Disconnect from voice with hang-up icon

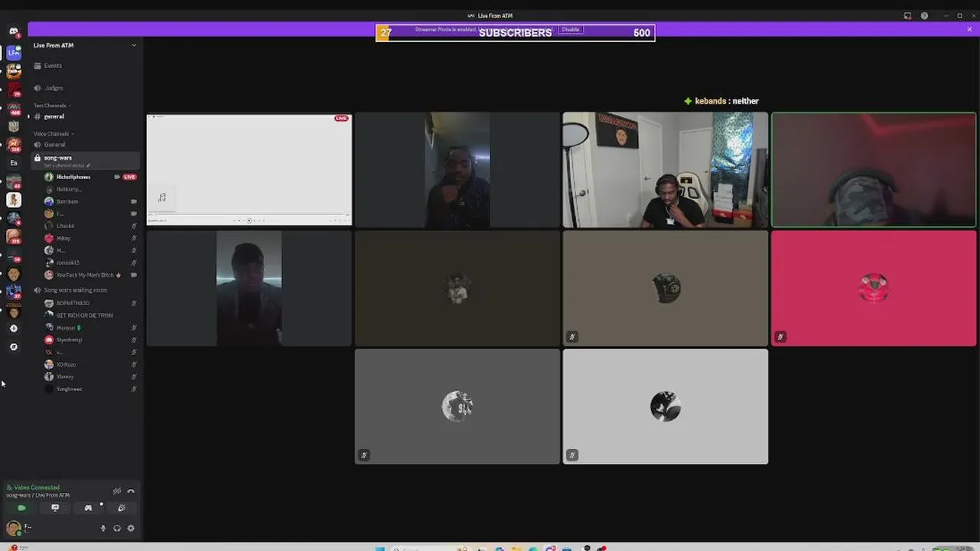[131, 491]
